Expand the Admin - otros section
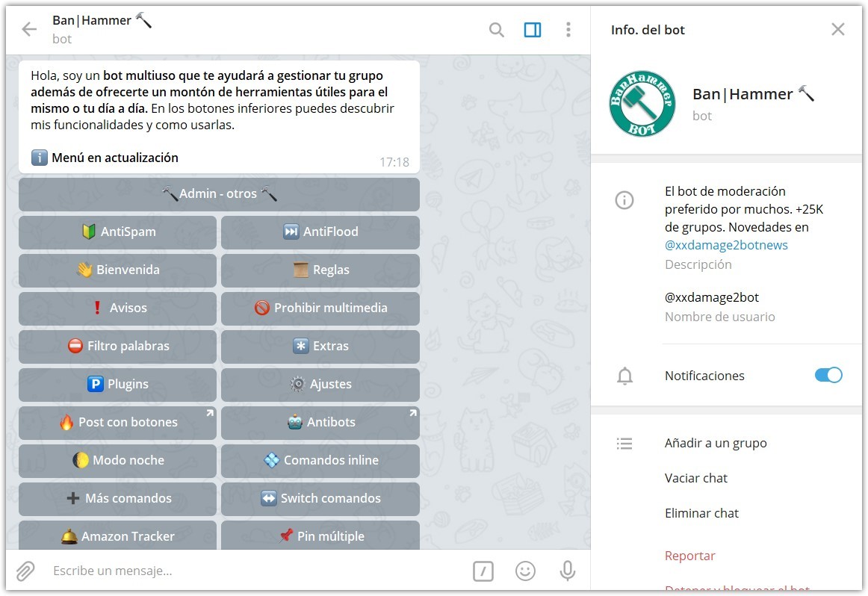The width and height of the screenshot is (868, 596). 219,193
